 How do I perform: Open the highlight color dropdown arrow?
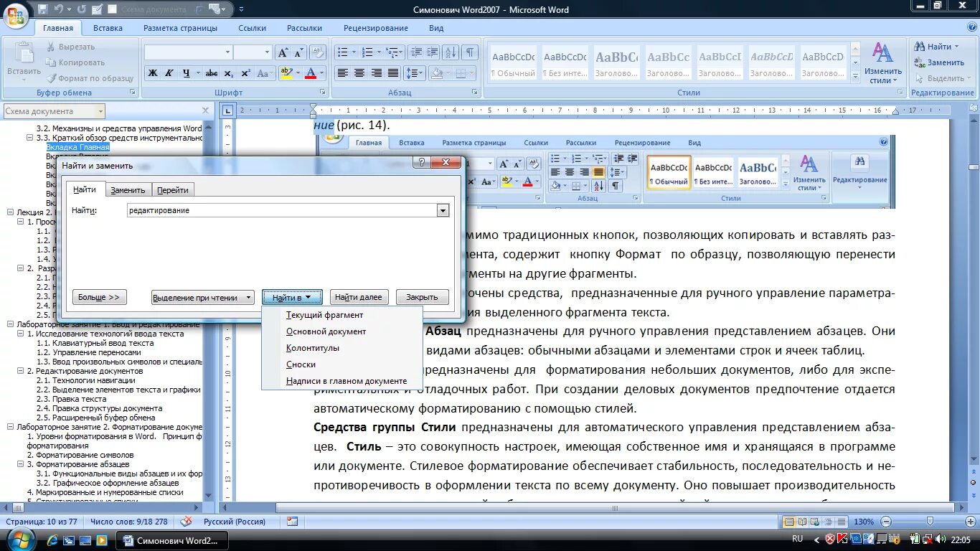tap(297, 73)
